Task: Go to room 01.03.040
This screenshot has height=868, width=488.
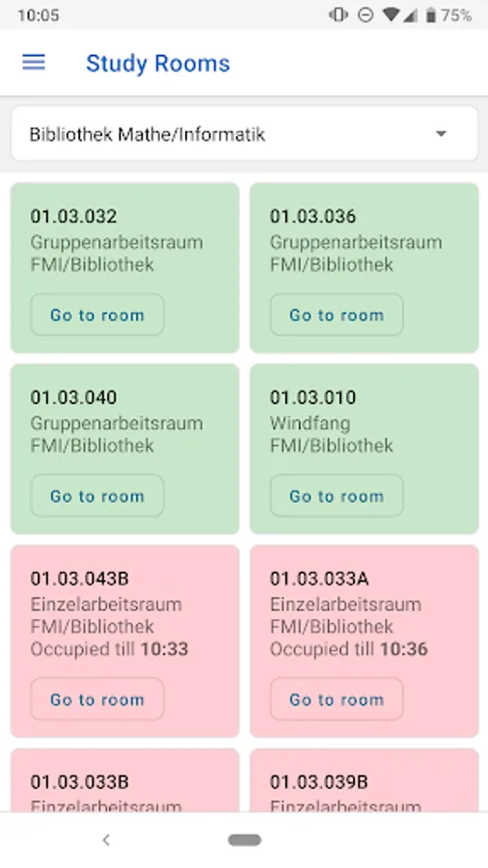Action: coord(97,496)
